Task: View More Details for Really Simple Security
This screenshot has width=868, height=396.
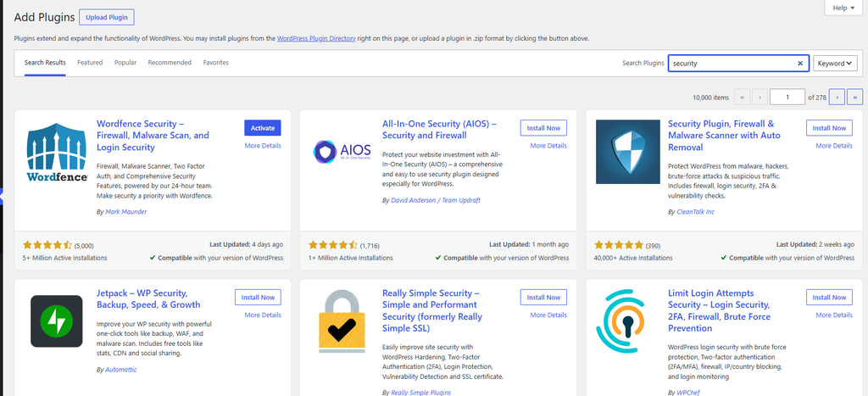Action: click(x=548, y=315)
